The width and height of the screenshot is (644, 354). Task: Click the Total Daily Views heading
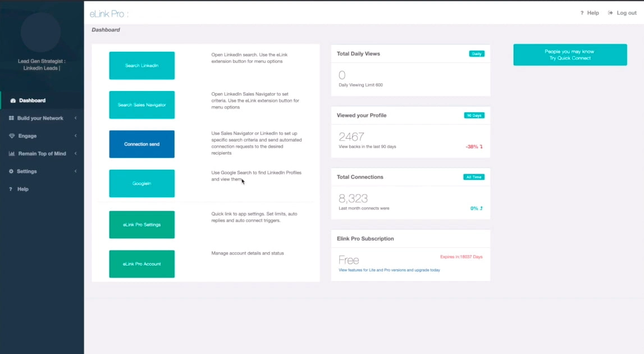click(x=358, y=54)
